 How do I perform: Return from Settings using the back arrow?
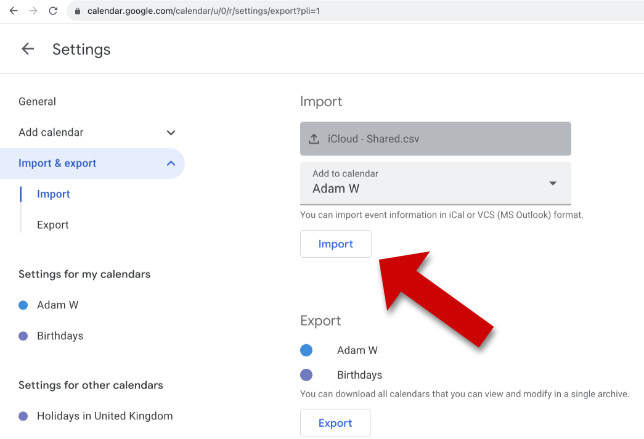tap(28, 49)
